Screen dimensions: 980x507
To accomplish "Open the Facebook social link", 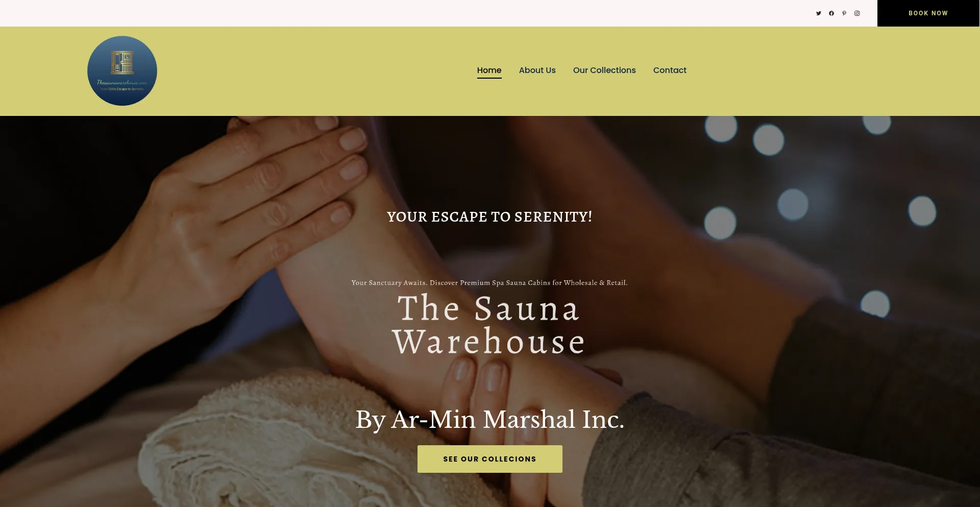I will coord(831,13).
